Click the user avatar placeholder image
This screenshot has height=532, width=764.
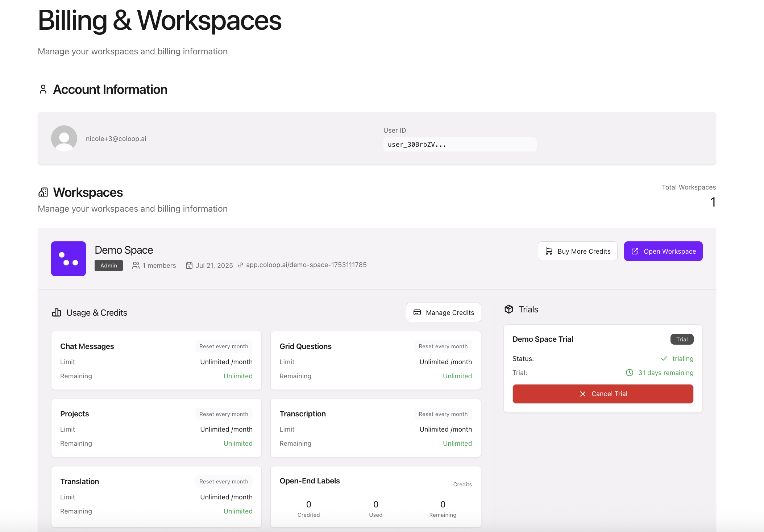point(64,138)
